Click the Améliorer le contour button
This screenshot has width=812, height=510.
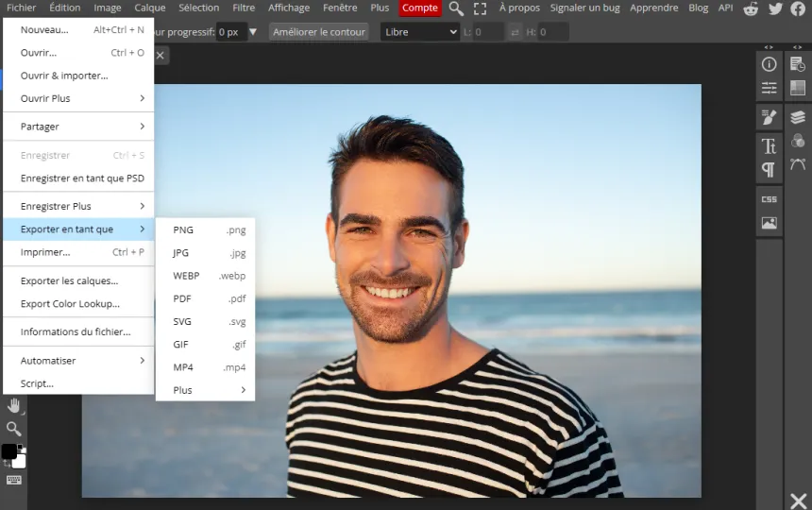319,32
